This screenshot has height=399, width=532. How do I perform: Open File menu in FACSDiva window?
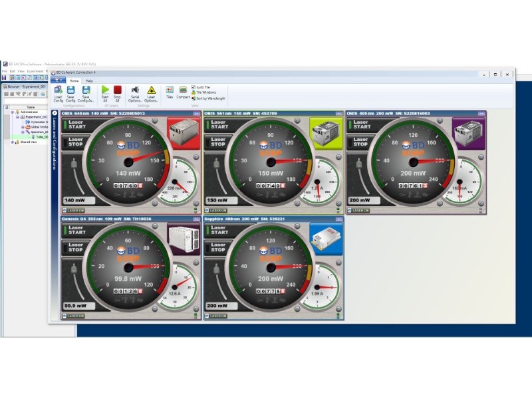(5, 71)
